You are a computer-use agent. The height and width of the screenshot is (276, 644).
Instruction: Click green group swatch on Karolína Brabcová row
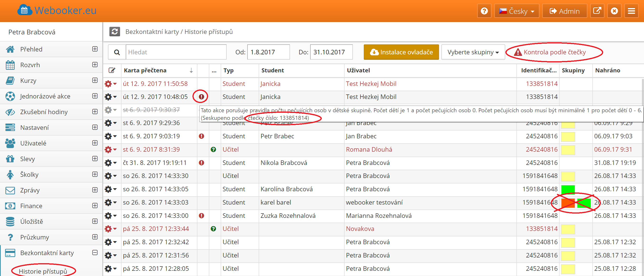pos(568,189)
